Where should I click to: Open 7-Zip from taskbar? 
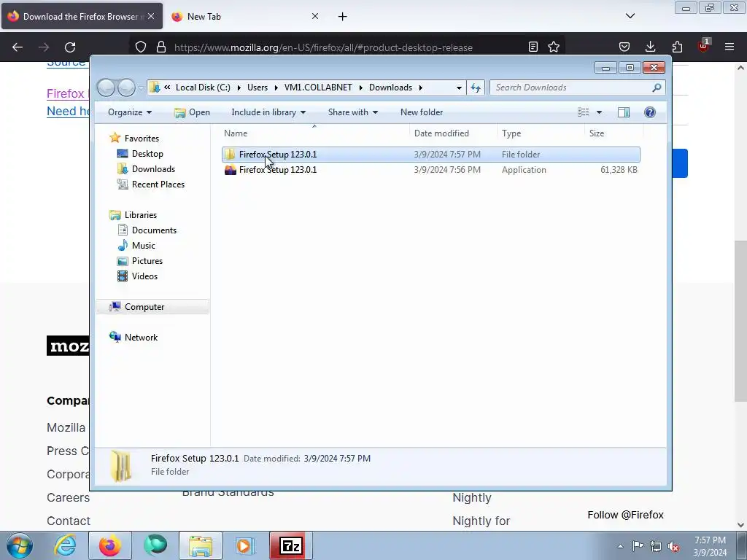[291, 545]
